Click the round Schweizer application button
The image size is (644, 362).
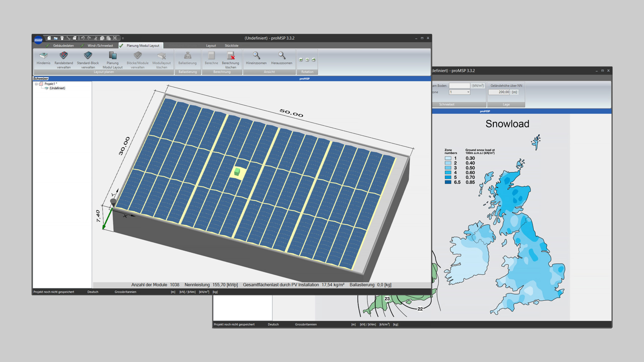coord(38,40)
